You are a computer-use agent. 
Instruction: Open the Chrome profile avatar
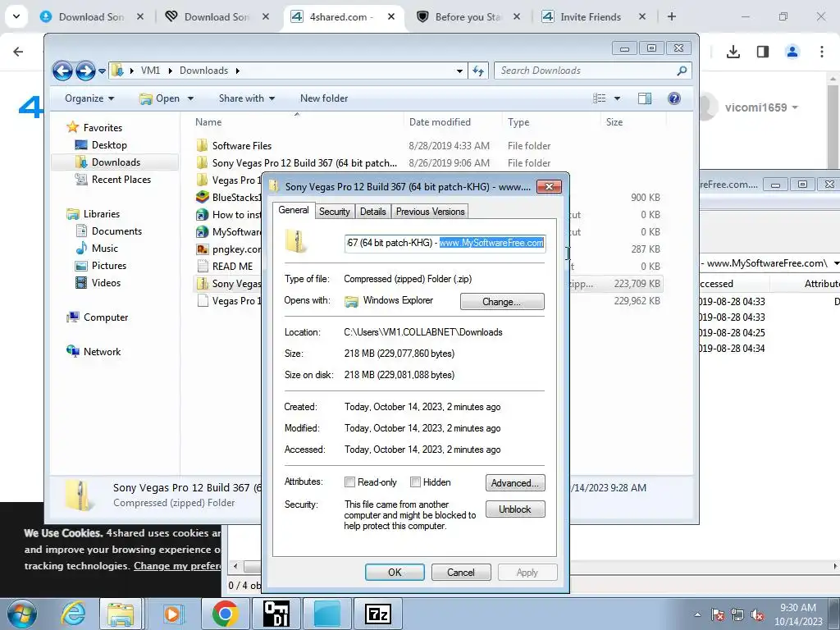pyautogui.click(x=792, y=52)
